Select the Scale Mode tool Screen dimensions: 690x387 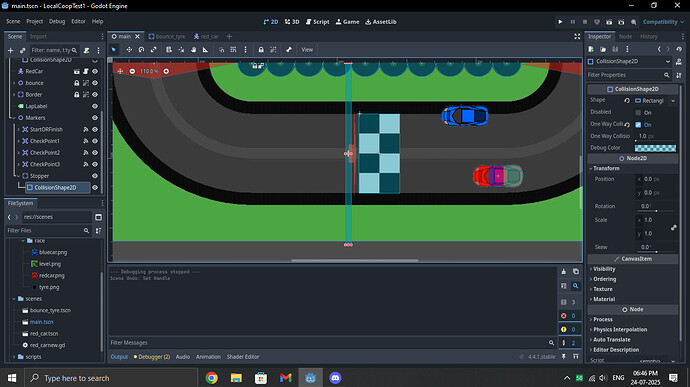[154, 50]
